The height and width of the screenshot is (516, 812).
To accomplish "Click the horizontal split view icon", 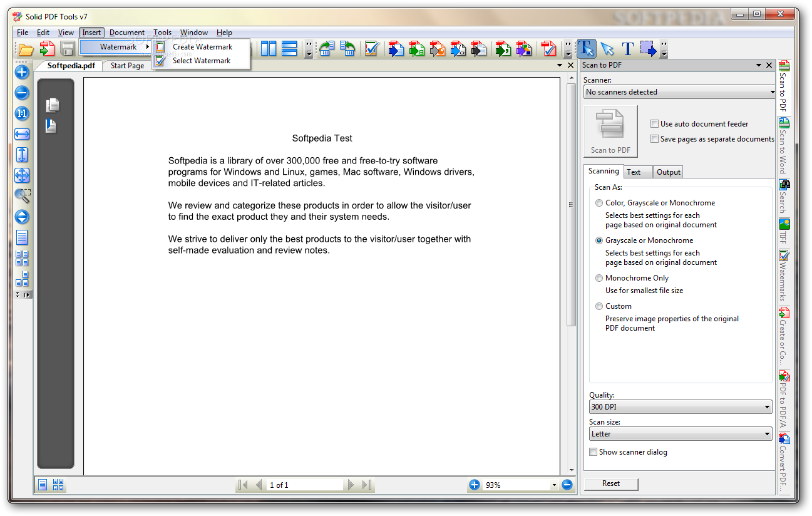I will 289,48.
